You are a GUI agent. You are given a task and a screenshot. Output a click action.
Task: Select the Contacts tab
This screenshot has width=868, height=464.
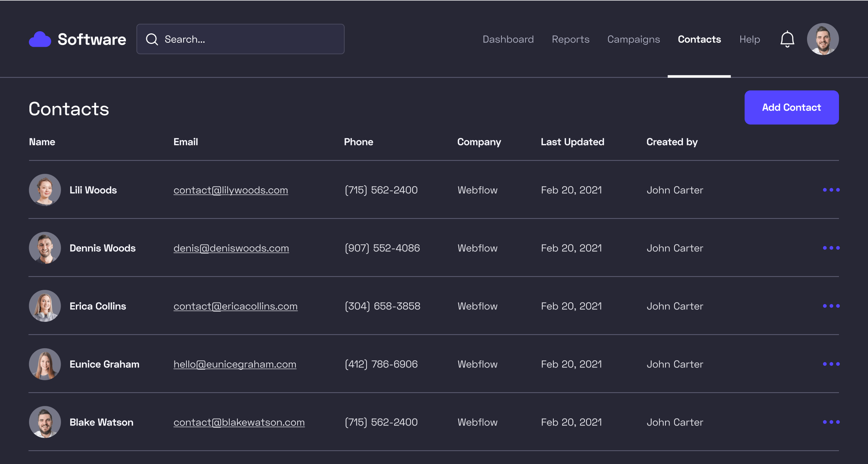click(x=699, y=39)
